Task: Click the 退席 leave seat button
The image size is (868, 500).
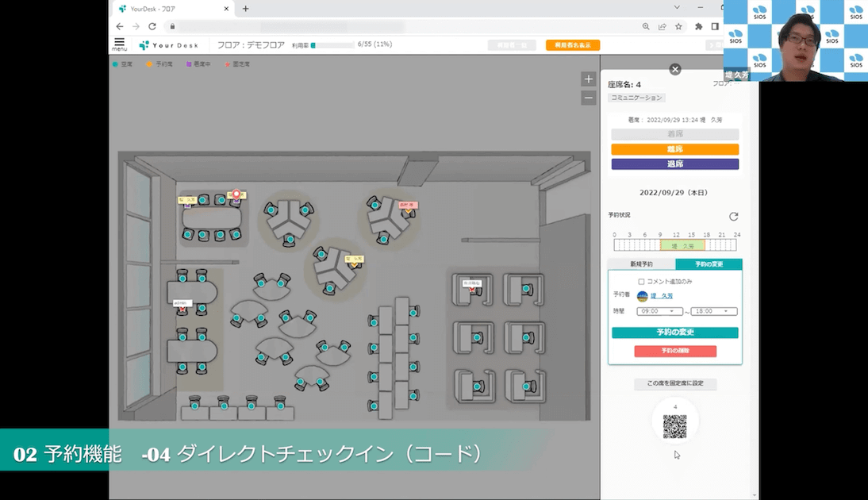Action: (x=674, y=163)
